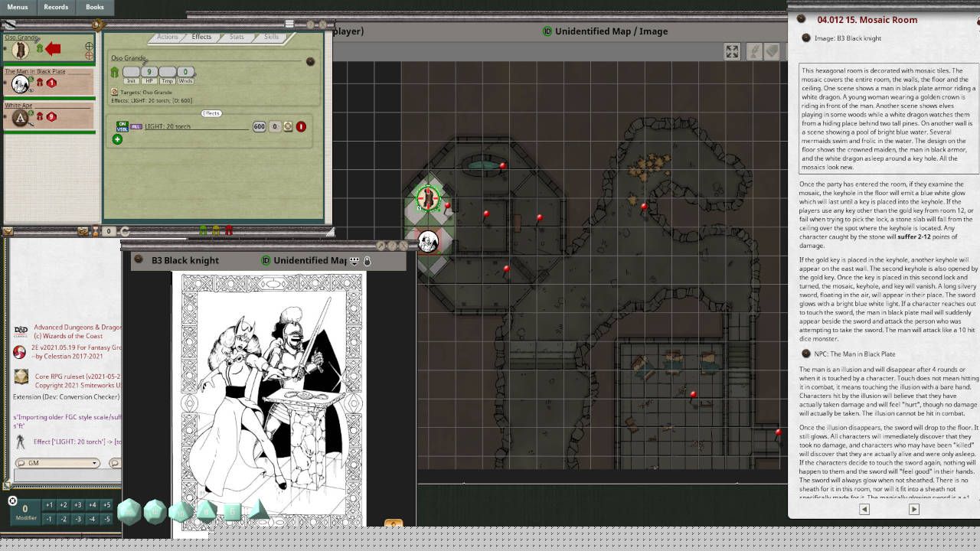Click share dropdown icon in B3 Black knight

[x=354, y=261]
